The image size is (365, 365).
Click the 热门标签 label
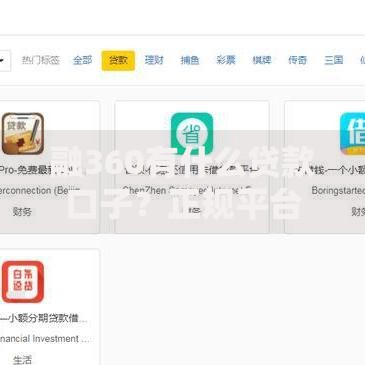tap(41, 60)
